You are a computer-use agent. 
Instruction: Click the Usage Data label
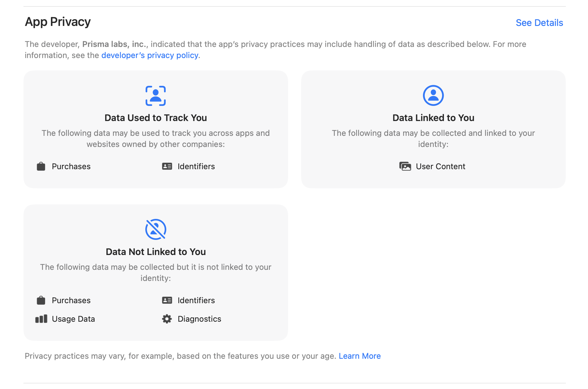73,319
